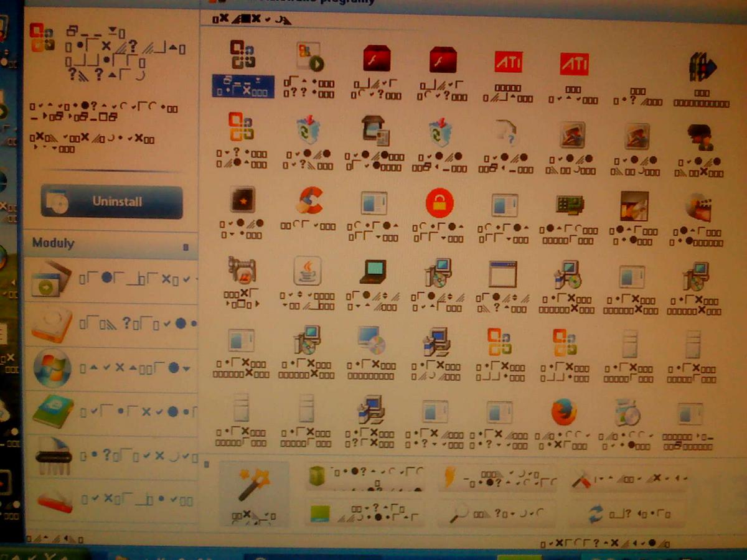Viewport: 747px width, 560px height.
Task: Open the module with the orange box icon
Action: tap(111, 324)
